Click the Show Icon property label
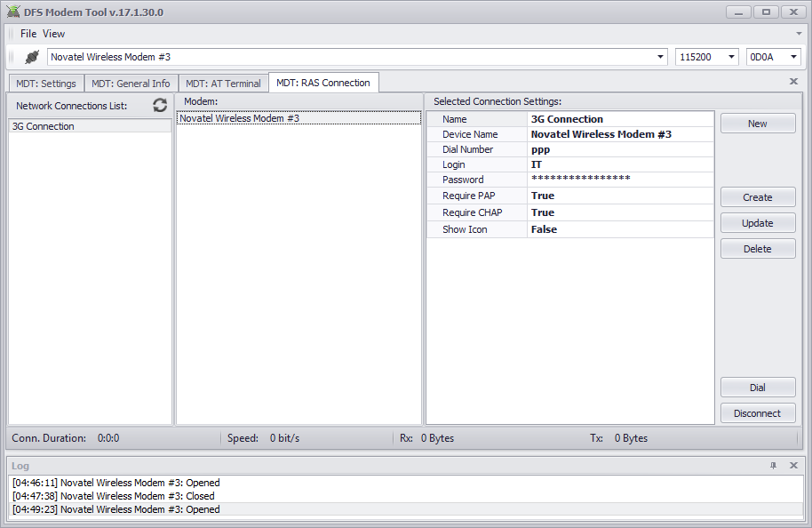This screenshot has width=812, height=528. coord(465,229)
